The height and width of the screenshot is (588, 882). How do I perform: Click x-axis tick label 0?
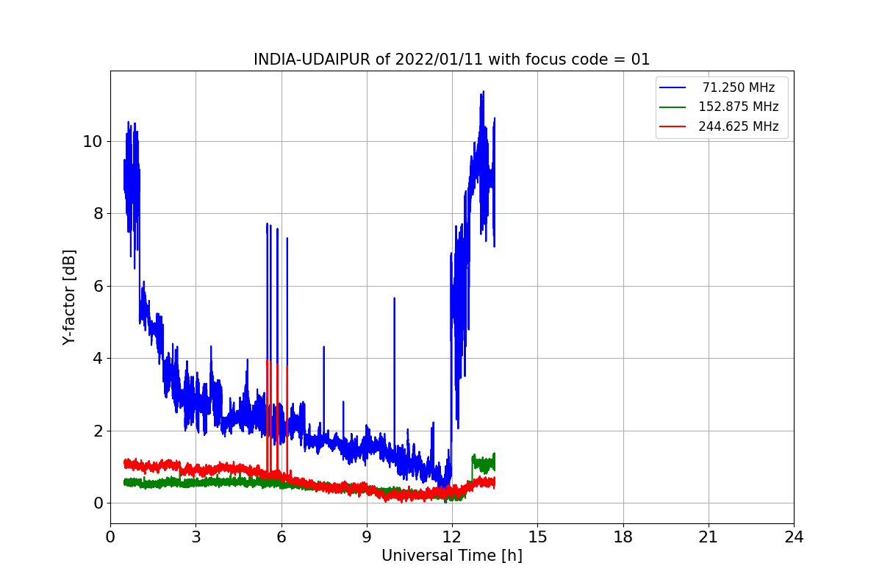click(x=110, y=537)
